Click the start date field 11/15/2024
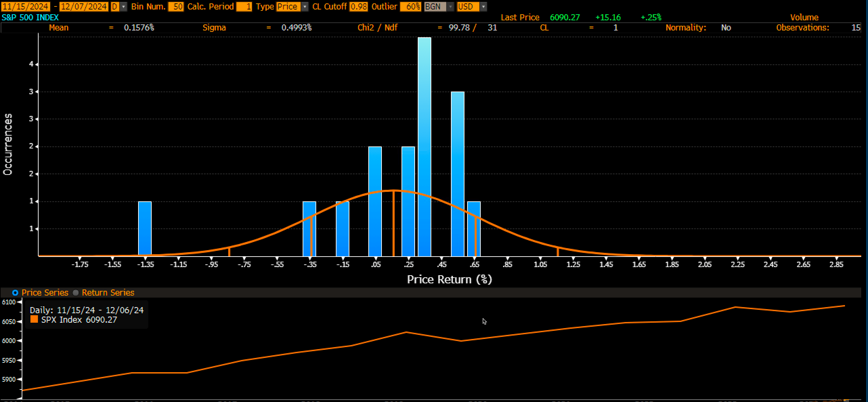The height and width of the screenshot is (402, 868). 26,6
